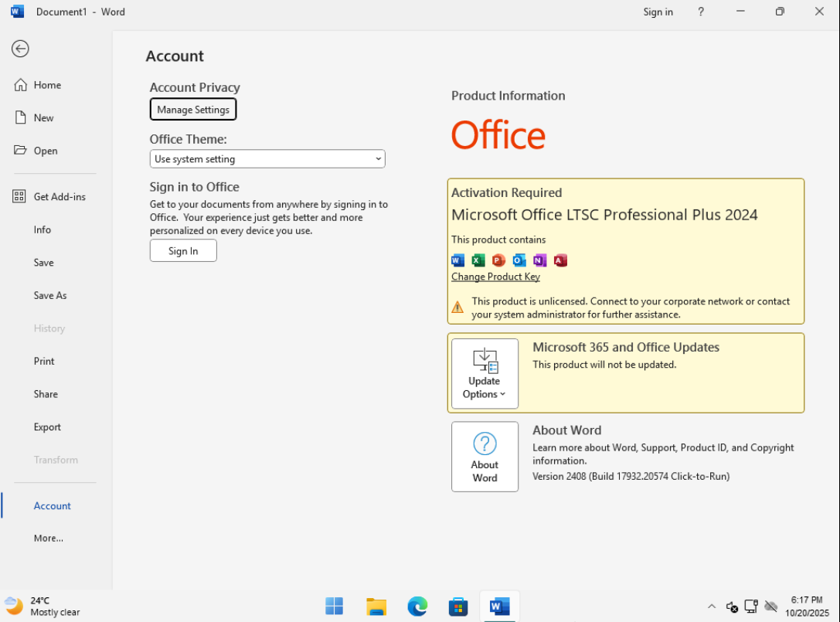Open the Office Theme dropdown
Image resolution: width=840 pixels, height=622 pixels.
point(267,159)
